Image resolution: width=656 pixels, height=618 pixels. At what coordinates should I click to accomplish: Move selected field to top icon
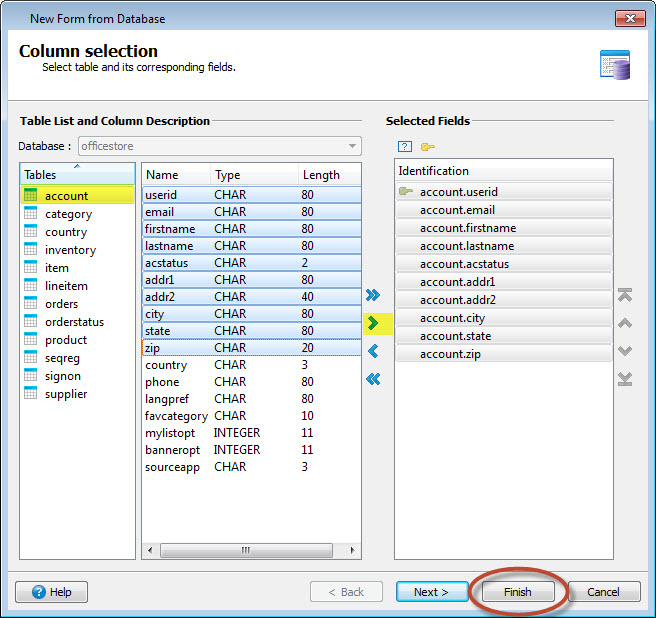tap(625, 296)
